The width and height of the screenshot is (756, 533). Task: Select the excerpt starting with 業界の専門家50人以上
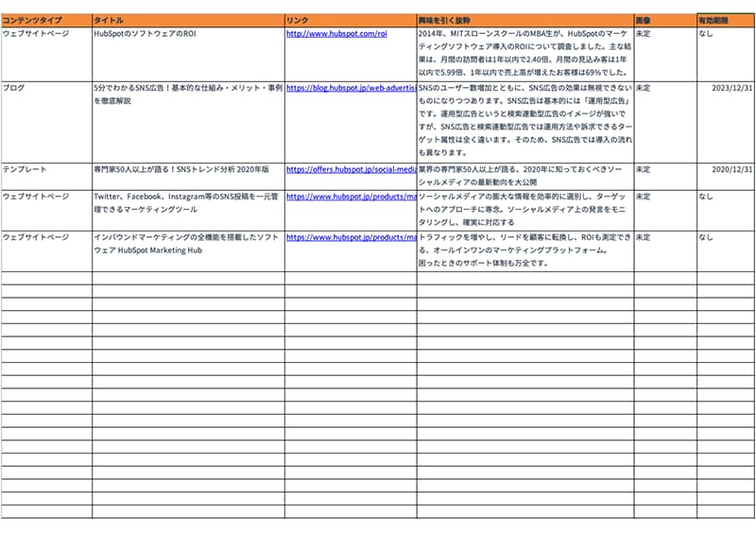[x=525, y=177]
